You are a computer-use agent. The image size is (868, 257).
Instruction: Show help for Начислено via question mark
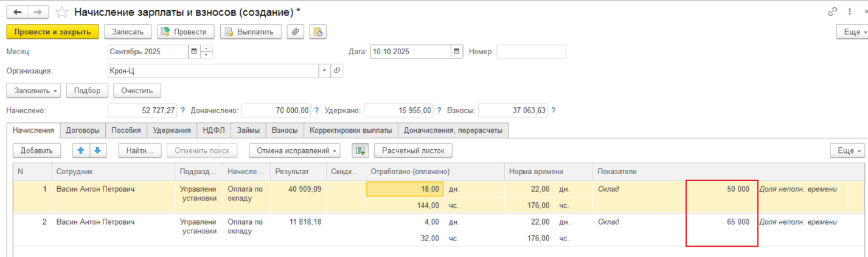pos(183,111)
